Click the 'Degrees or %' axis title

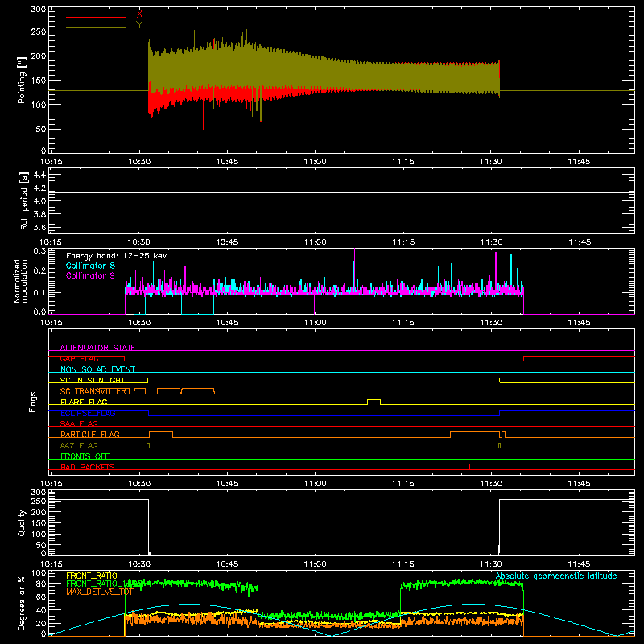[x=21, y=603]
